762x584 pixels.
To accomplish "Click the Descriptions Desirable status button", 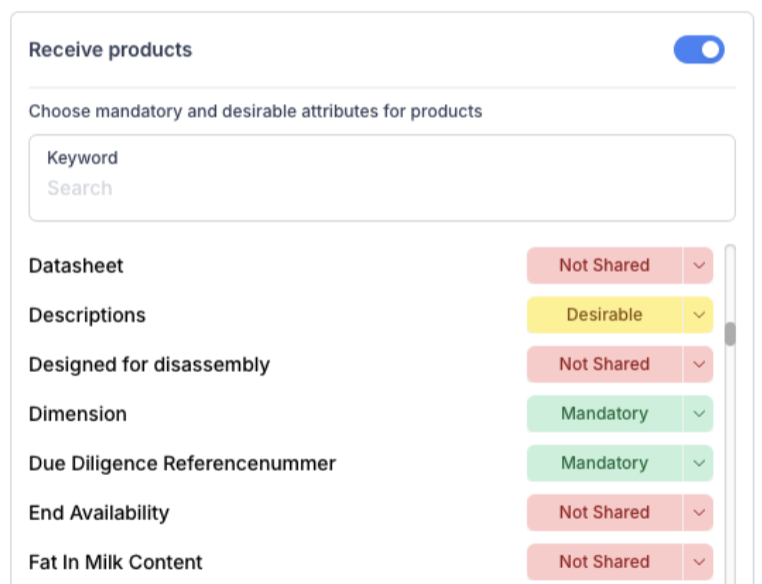I will pyautogui.click(x=605, y=315).
